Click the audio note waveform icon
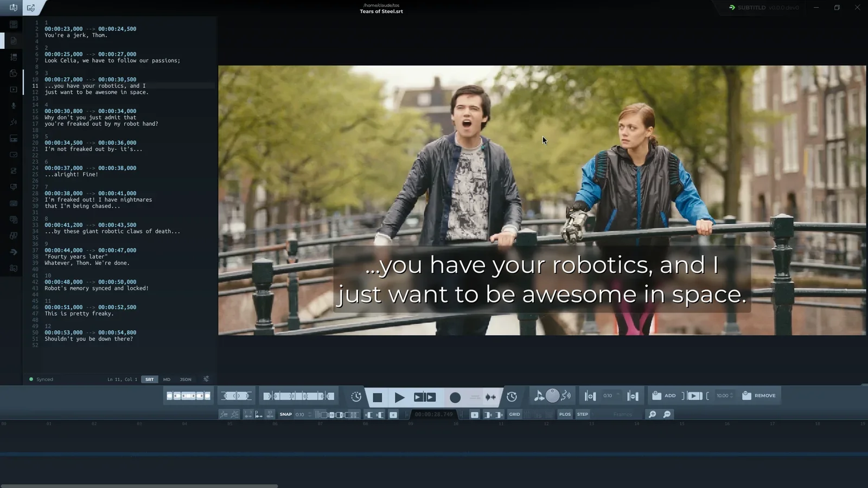The image size is (868, 488). click(539, 396)
